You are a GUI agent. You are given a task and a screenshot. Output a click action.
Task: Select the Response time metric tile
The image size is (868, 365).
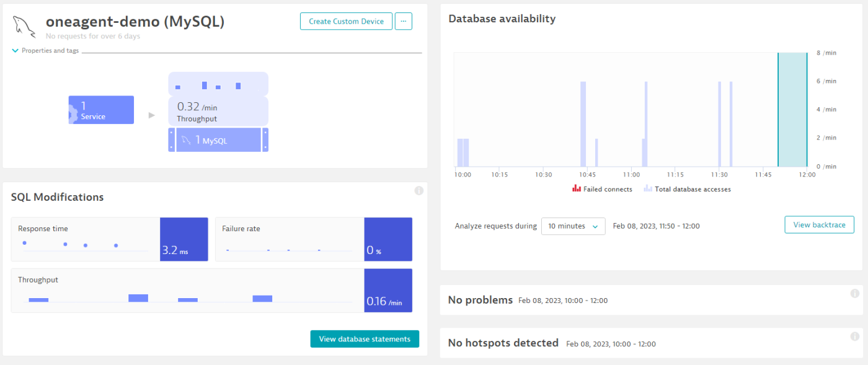tap(110, 239)
